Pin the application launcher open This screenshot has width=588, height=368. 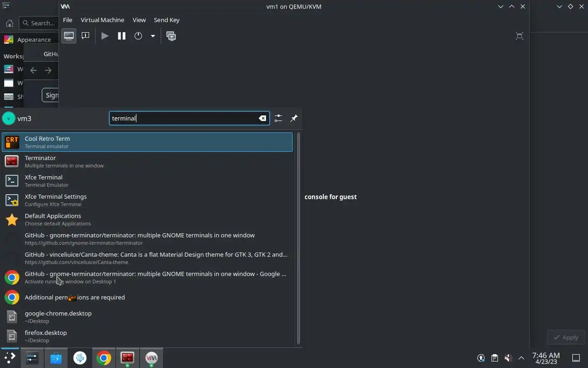click(294, 118)
